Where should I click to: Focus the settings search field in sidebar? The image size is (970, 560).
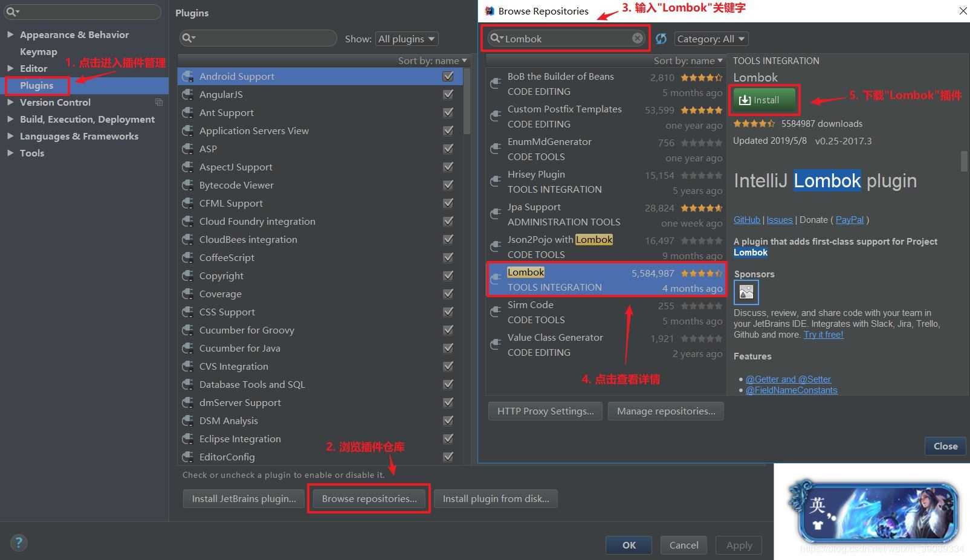[x=82, y=11]
